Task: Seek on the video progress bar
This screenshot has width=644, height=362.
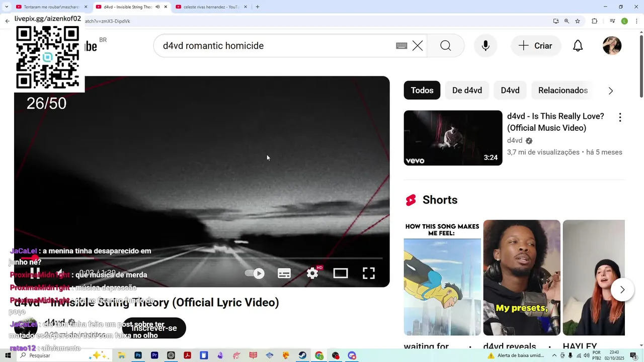Action: click(x=202, y=258)
